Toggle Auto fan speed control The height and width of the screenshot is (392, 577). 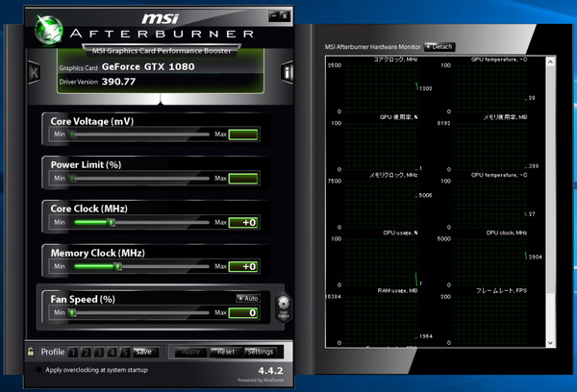point(248,298)
